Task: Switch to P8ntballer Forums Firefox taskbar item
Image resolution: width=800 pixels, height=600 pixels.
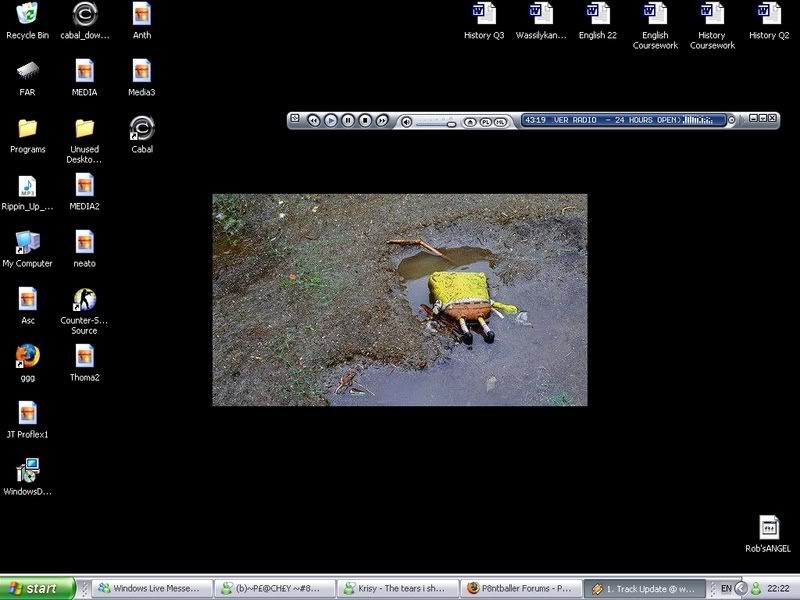Action: (x=520, y=588)
